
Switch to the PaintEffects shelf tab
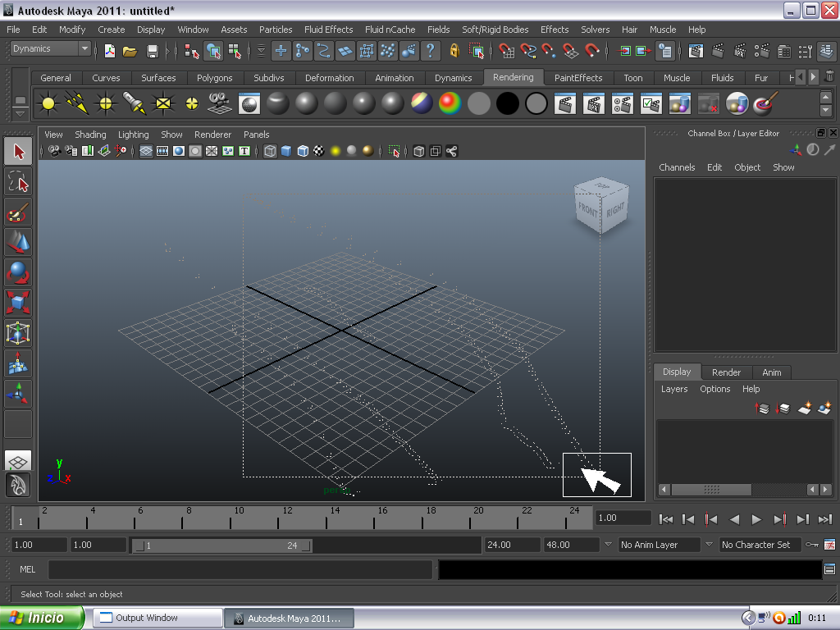(578, 78)
